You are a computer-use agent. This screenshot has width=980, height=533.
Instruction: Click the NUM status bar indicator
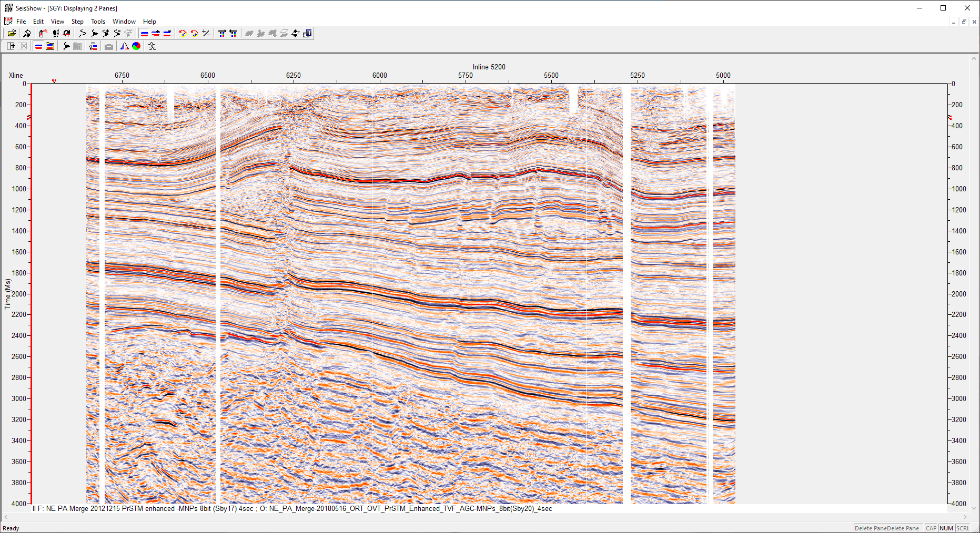coord(946,528)
